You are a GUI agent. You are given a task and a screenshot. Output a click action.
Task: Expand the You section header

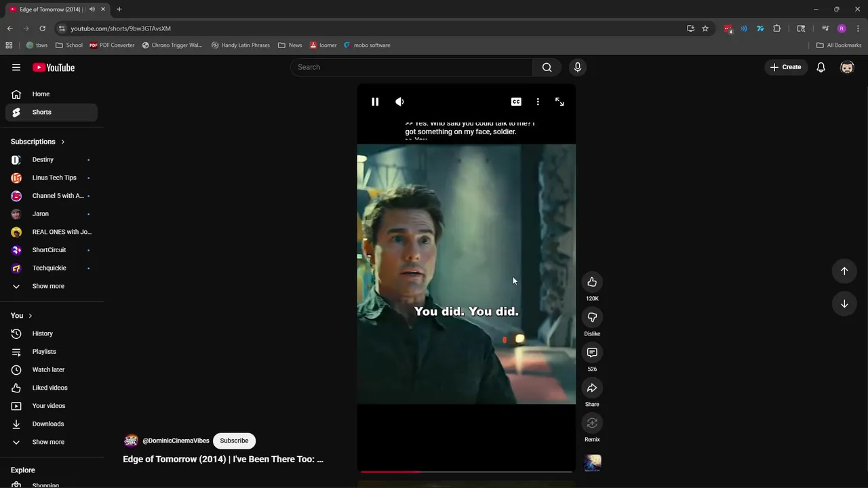(22, 316)
